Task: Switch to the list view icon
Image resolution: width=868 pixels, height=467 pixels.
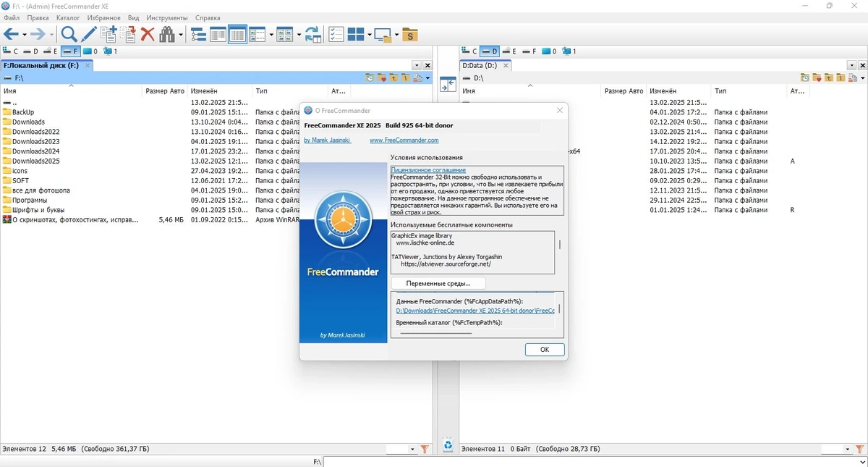Action: pyautogui.click(x=218, y=34)
